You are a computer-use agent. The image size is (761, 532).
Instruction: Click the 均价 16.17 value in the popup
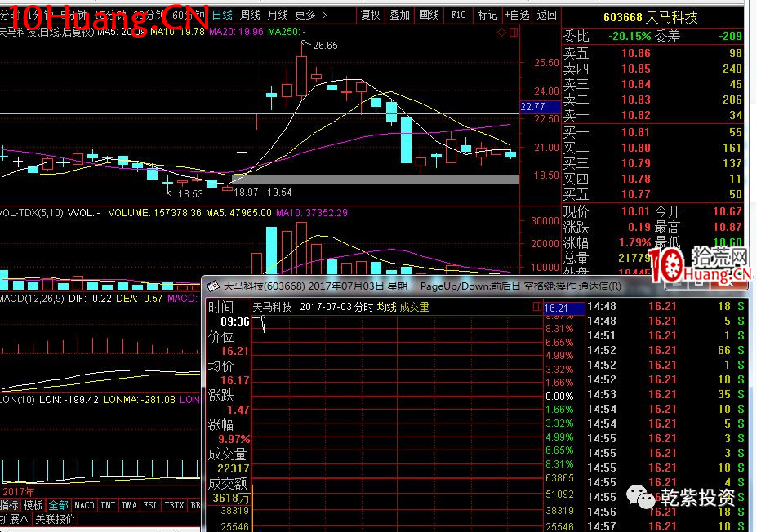(235, 380)
